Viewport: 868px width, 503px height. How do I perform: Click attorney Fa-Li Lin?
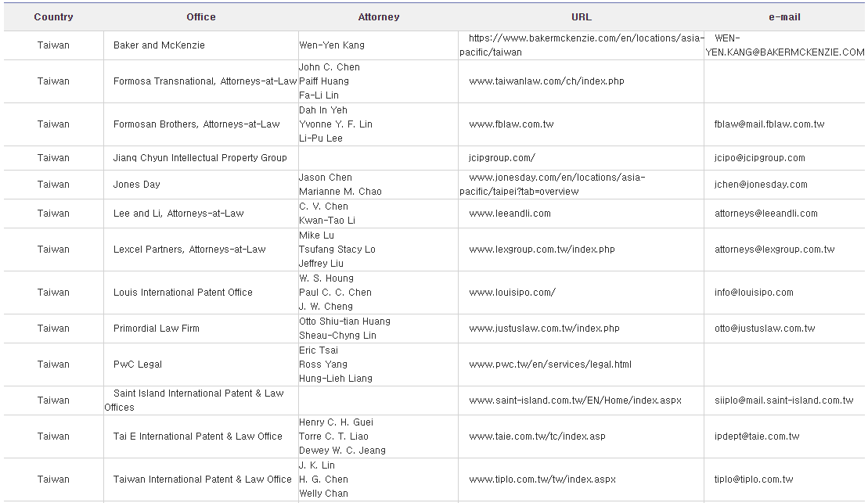point(319,95)
